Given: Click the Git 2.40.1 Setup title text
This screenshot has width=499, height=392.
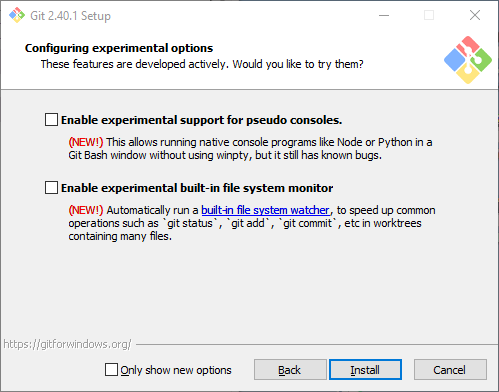Looking at the screenshot, I should pyautogui.click(x=70, y=16).
